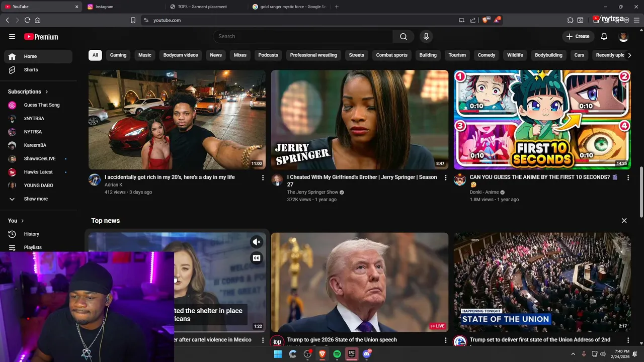Reload the page
This screenshot has width=644, height=362.
pos(27,20)
